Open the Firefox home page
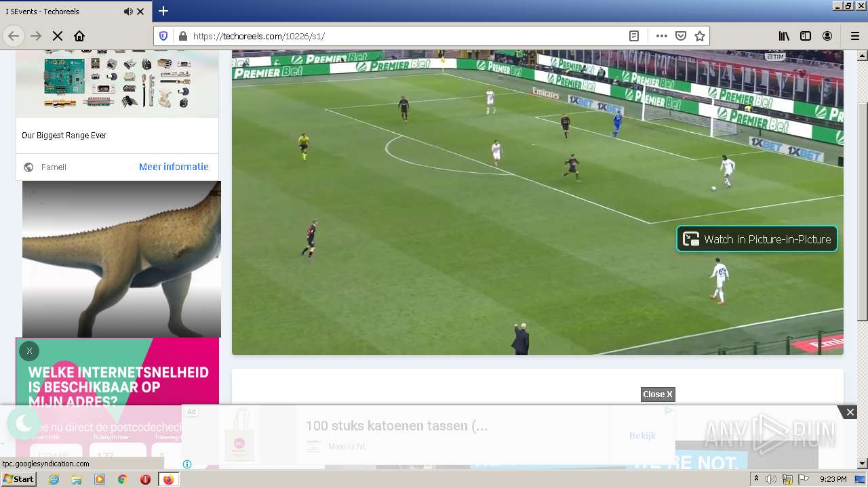 (x=79, y=36)
